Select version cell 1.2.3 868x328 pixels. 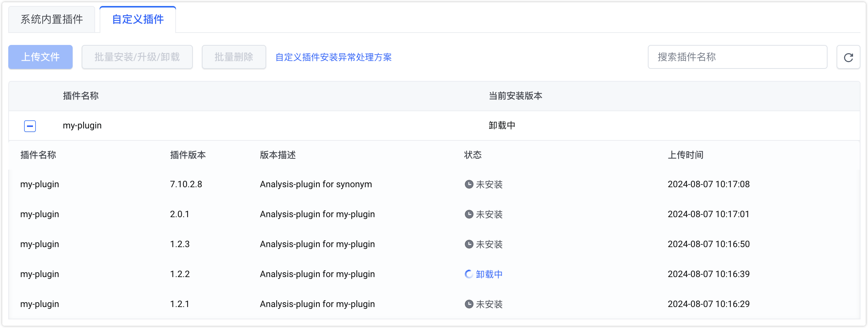tap(180, 244)
